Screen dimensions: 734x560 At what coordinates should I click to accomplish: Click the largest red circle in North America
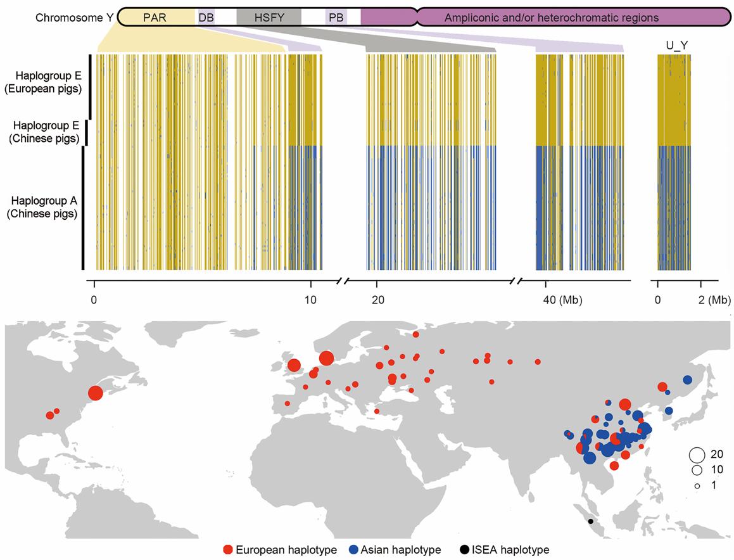pyautogui.click(x=95, y=393)
